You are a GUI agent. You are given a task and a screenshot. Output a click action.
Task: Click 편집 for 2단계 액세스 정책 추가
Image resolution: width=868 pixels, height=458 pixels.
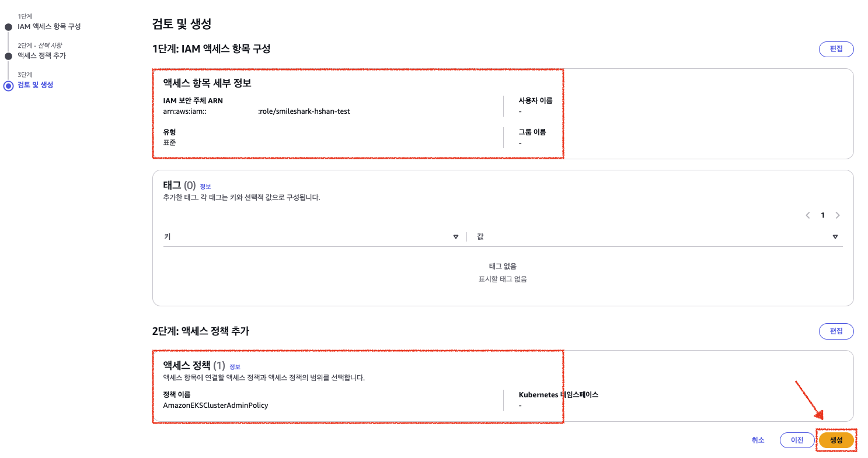click(836, 331)
